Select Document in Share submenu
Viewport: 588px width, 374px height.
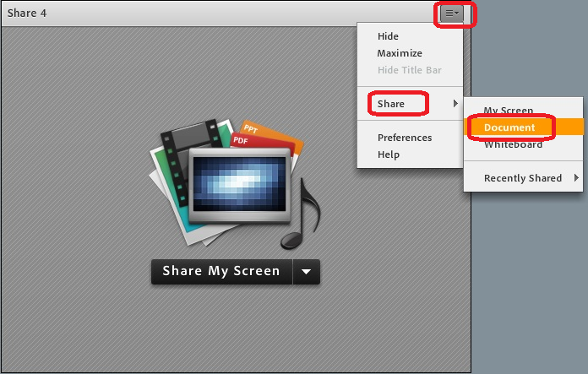click(x=524, y=127)
